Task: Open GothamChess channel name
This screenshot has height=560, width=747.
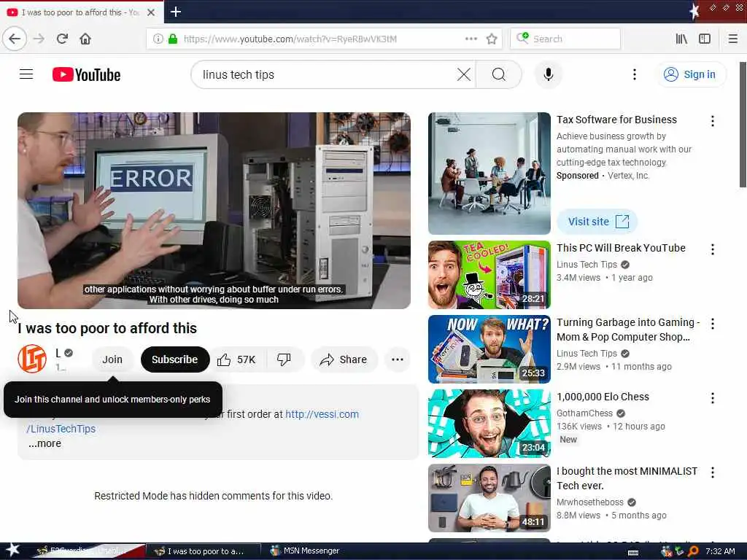Action: pyautogui.click(x=584, y=413)
